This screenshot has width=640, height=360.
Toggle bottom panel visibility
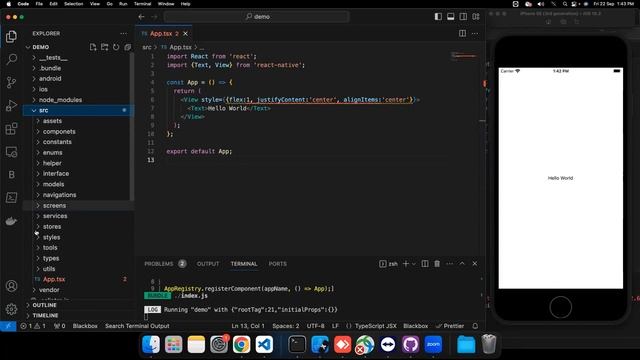[451, 17]
